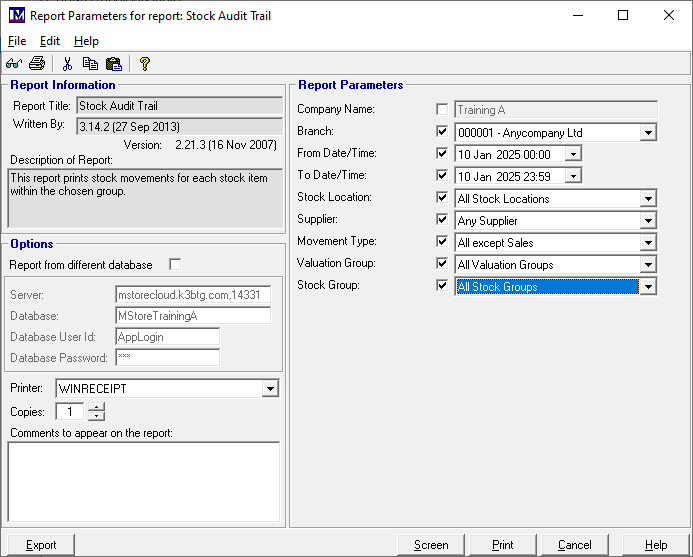Open the From Date/Time calendar dropdown
Image resolution: width=693 pixels, height=557 pixels.
pyautogui.click(x=573, y=154)
